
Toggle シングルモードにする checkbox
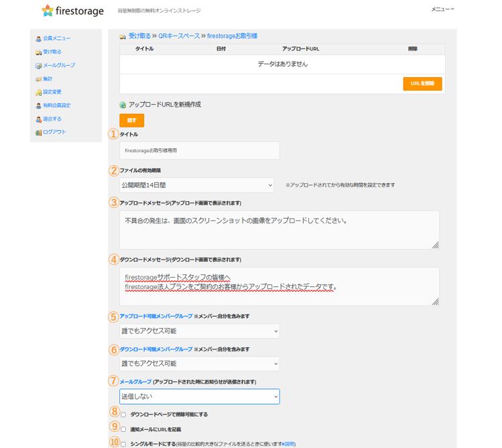pyautogui.click(x=123, y=444)
